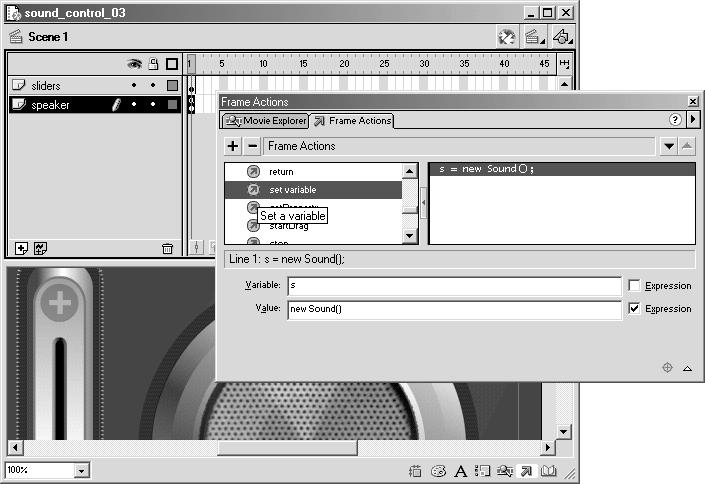
Task: Add a new action with the plus button
Action: pos(233,146)
